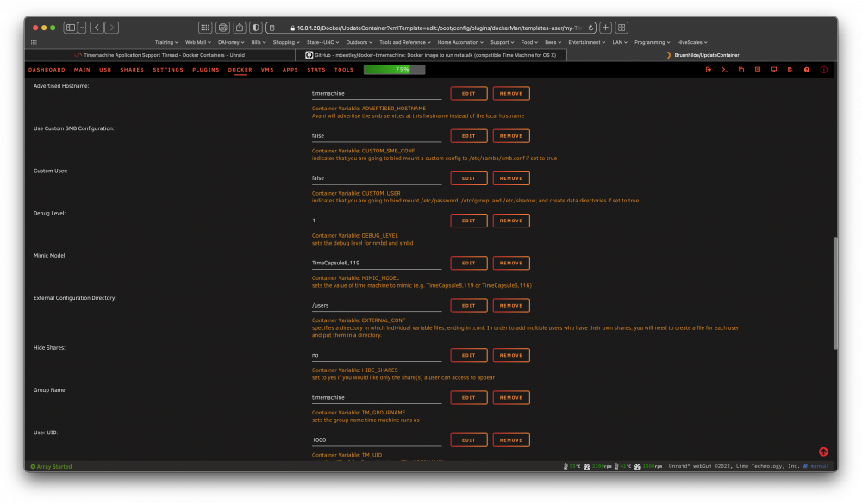
Task: Show the tab overview icon
Action: pyautogui.click(x=622, y=28)
